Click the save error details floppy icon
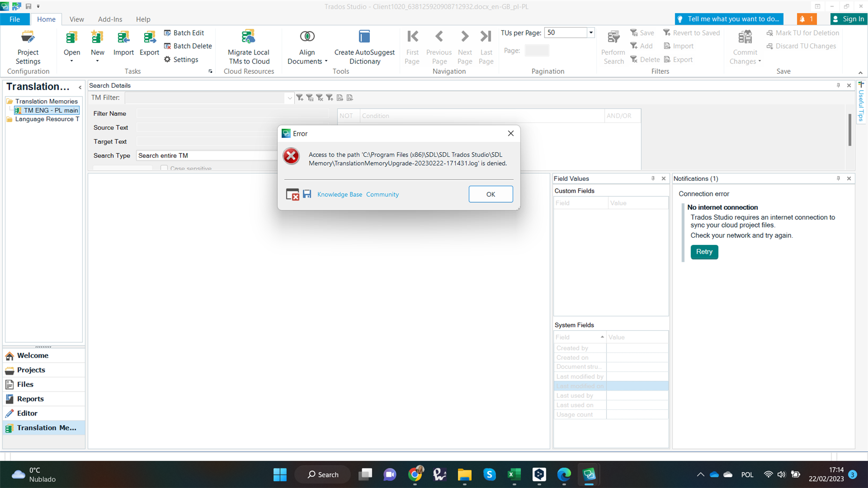The height and width of the screenshot is (488, 868). (307, 194)
